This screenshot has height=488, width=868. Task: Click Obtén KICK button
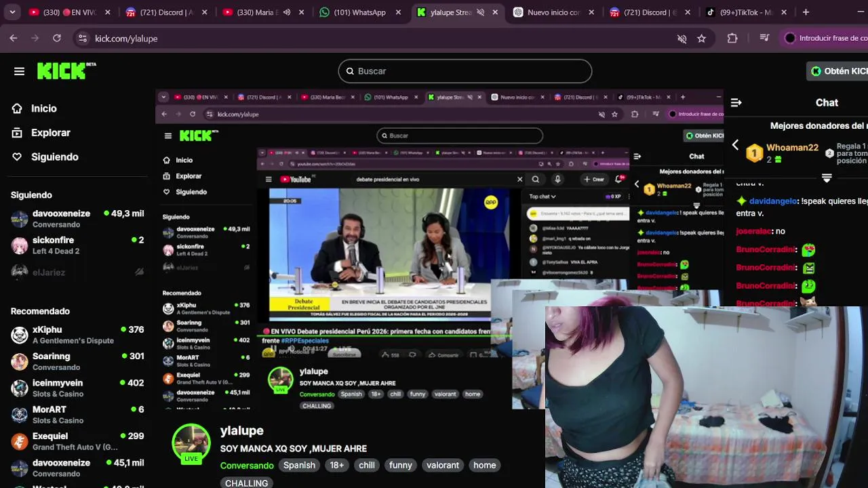tap(838, 71)
